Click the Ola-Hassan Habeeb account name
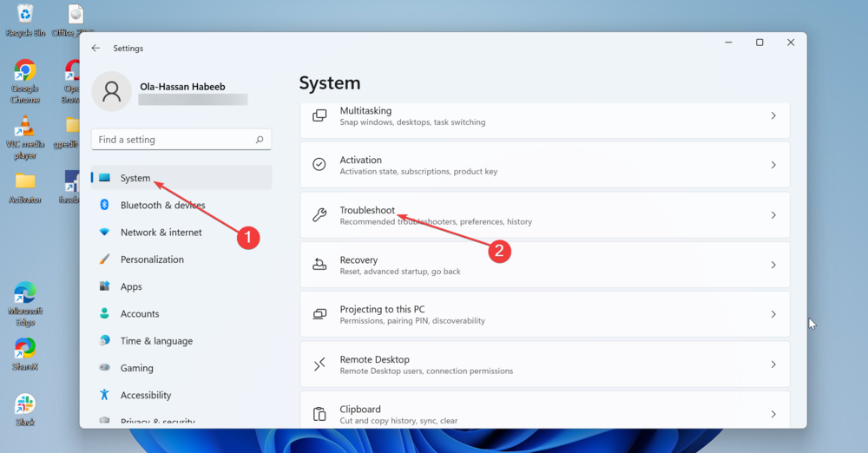The image size is (868, 453). click(x=182, y=87)
